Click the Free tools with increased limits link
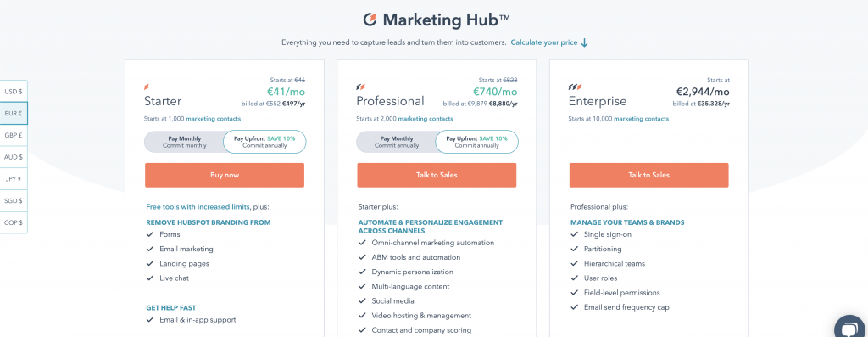 (198, 207)
